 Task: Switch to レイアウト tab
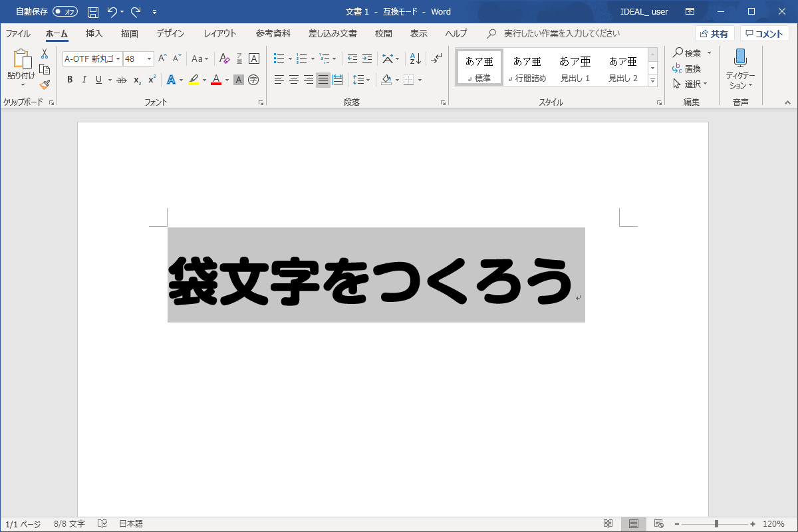(220, 33)
